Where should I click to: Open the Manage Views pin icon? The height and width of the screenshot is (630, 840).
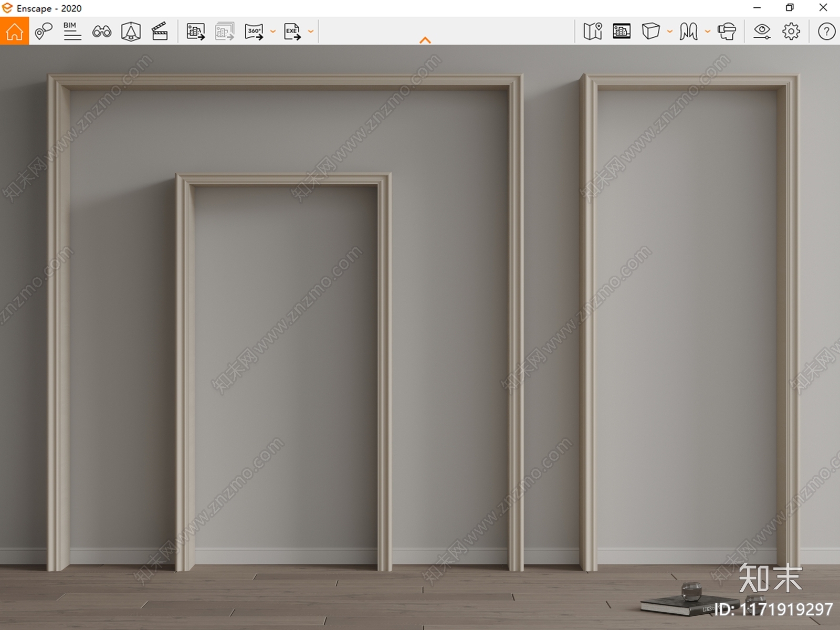click(44, 31)
